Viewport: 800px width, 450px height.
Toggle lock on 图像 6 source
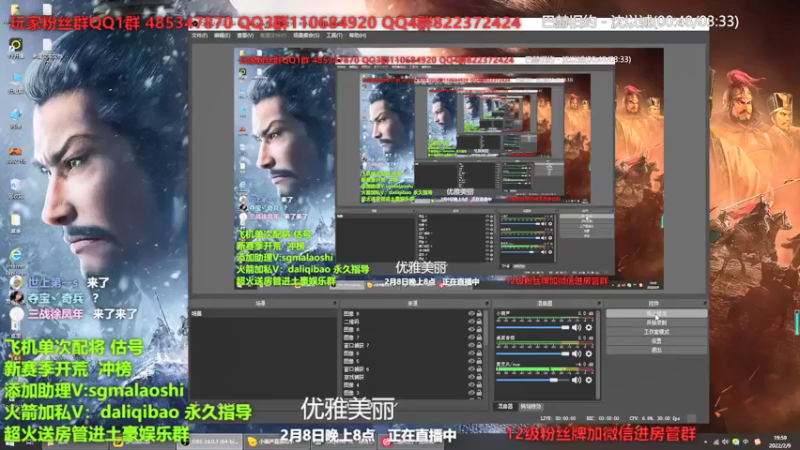point(480,354)
